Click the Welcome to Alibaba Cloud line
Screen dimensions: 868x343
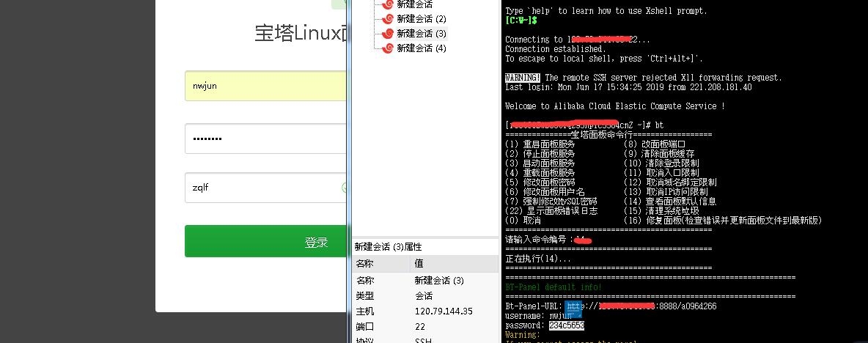click(615, 106)
